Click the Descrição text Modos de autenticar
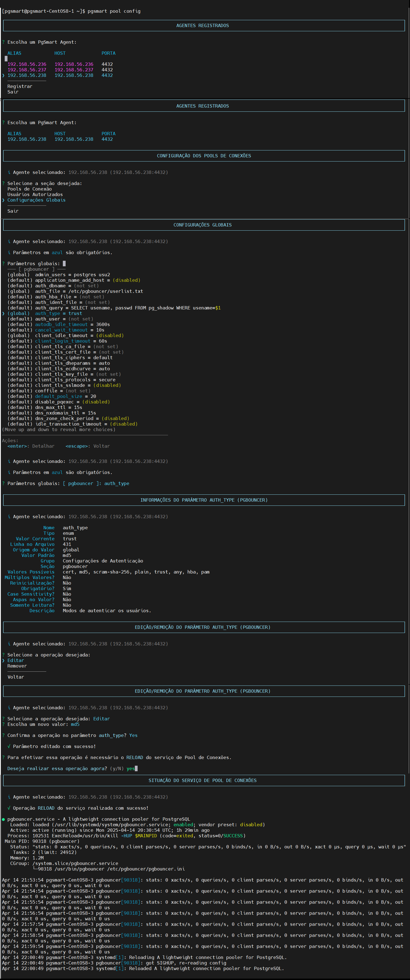 pyautogui.click(x=107, y=611)
